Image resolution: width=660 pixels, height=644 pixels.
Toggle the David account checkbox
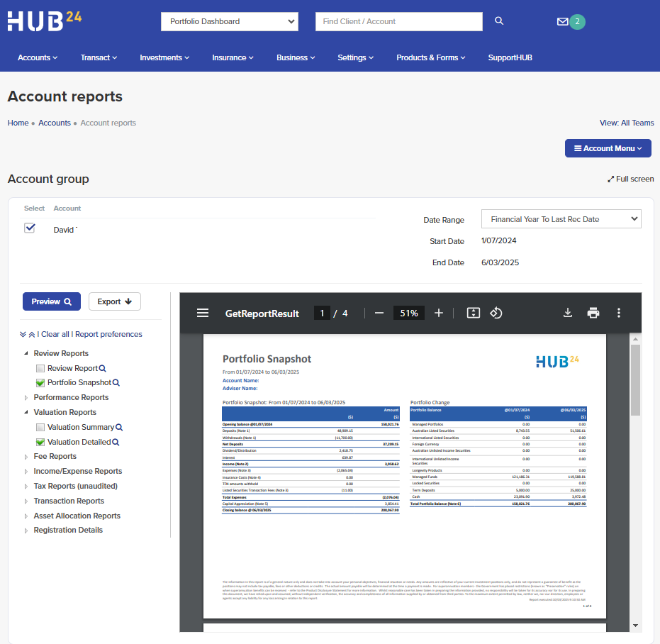click(30, 228)
